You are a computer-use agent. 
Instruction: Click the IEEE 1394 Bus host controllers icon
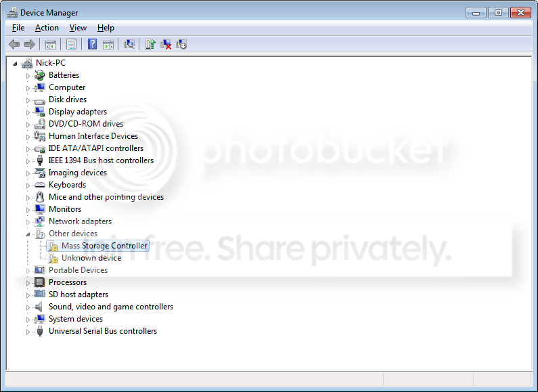[x=40, y=160]
